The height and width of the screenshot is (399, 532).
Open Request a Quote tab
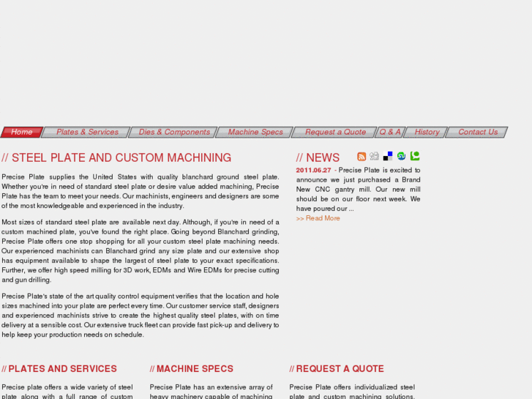click(334, 132)
